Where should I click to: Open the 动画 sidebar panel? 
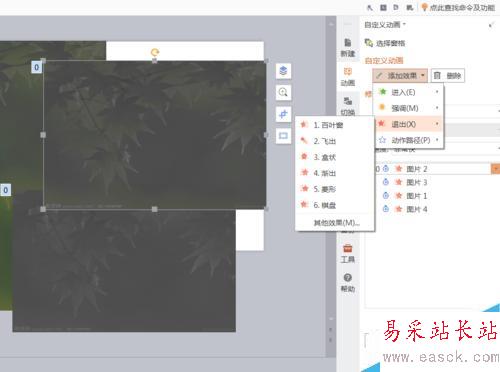click(348, 77)
